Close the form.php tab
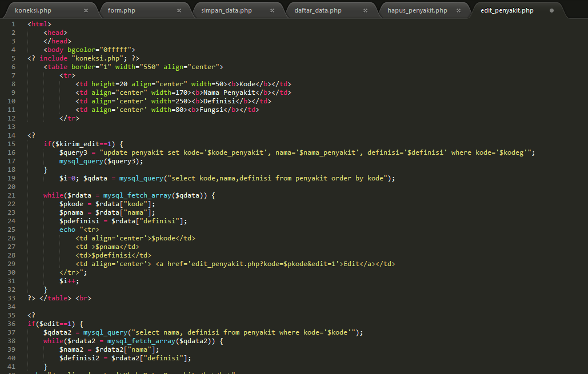588x374 pixels. coord(179,10)
